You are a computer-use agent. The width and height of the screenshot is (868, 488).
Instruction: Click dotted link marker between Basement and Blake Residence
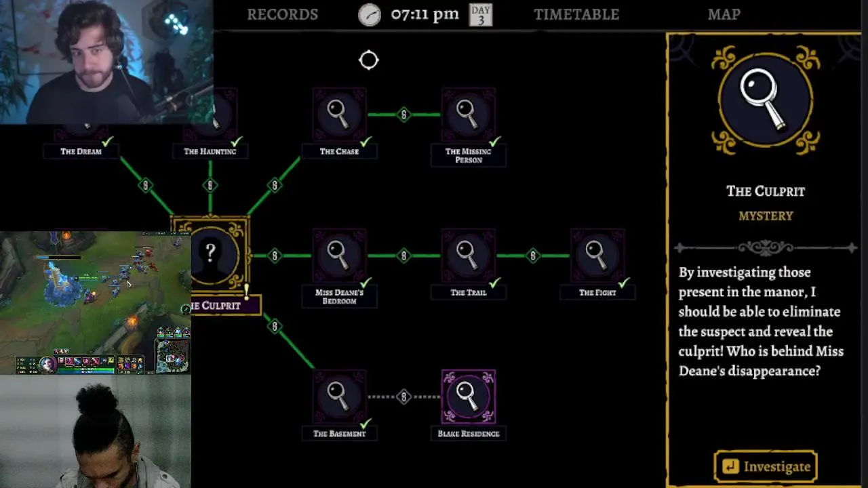(x=403, y=396)
